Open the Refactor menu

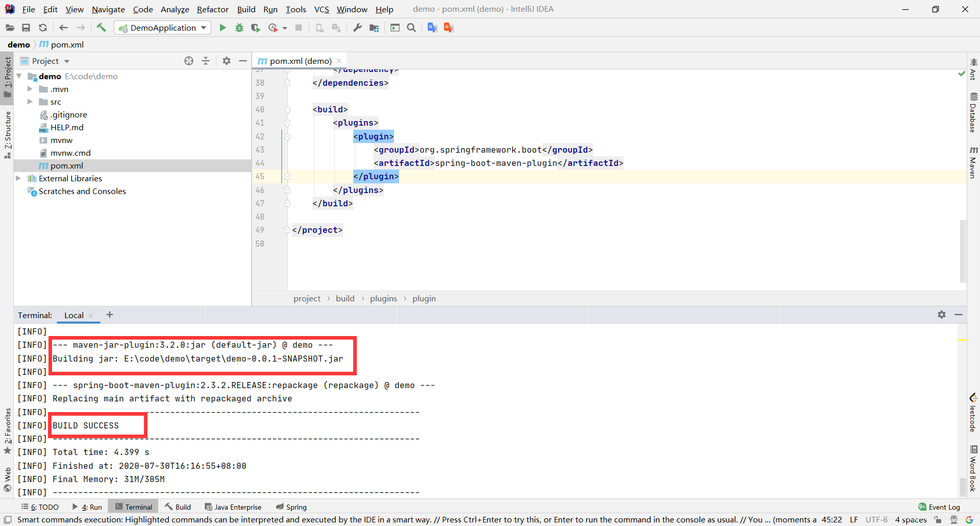pyautogui.click(x=213, y=9)
